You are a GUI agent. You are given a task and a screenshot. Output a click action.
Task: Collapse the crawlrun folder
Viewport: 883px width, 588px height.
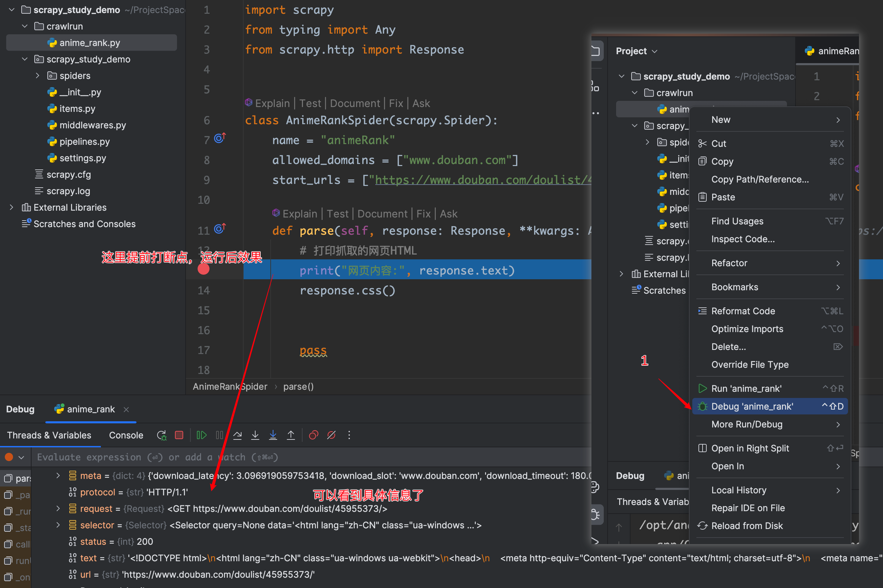tap(25, 26)
